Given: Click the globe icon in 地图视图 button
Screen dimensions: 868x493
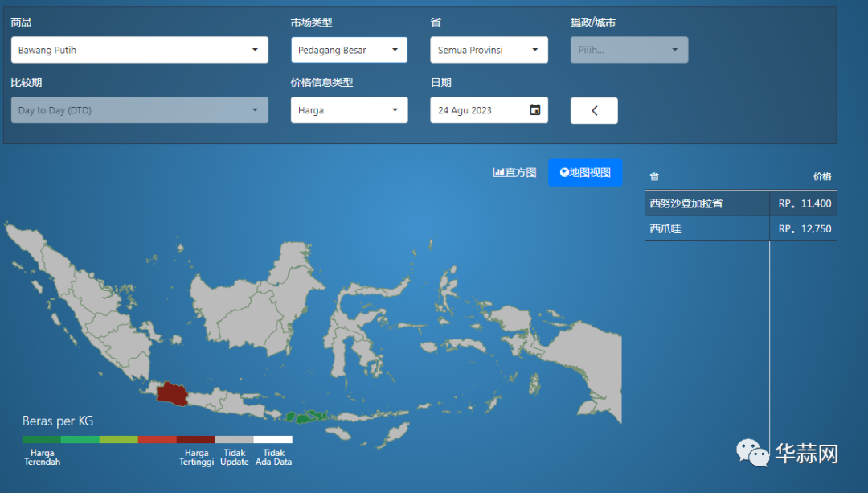Looking at the screenshot, I should point(564,172).
